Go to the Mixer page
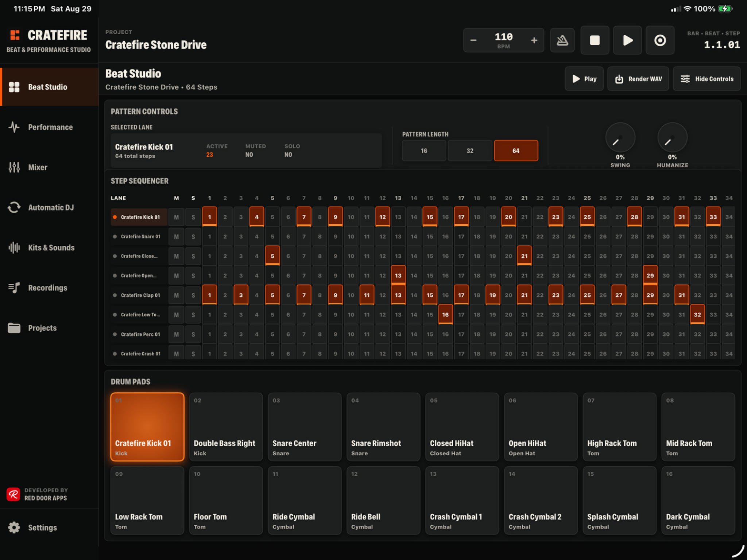The image size is (747, 560). click(x=50, y=167)
